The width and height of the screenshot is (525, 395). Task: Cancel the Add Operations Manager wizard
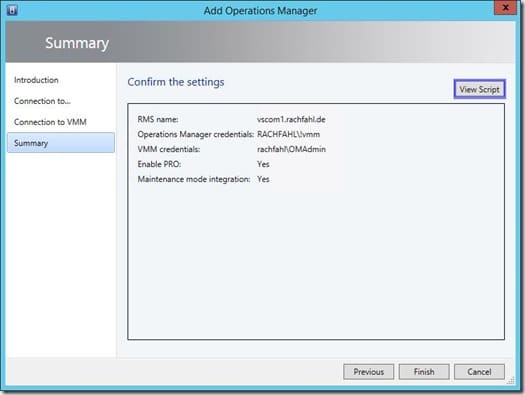pos(479,372)
